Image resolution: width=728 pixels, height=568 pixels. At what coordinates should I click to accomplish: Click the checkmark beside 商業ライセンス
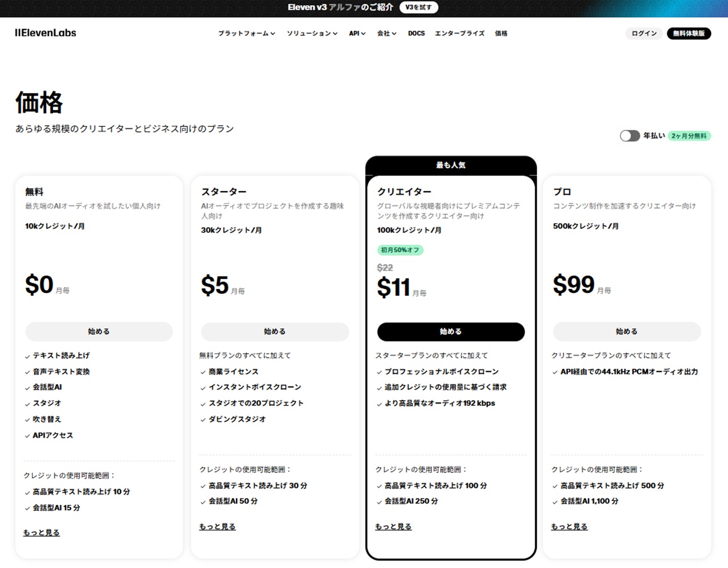(203, 372)
